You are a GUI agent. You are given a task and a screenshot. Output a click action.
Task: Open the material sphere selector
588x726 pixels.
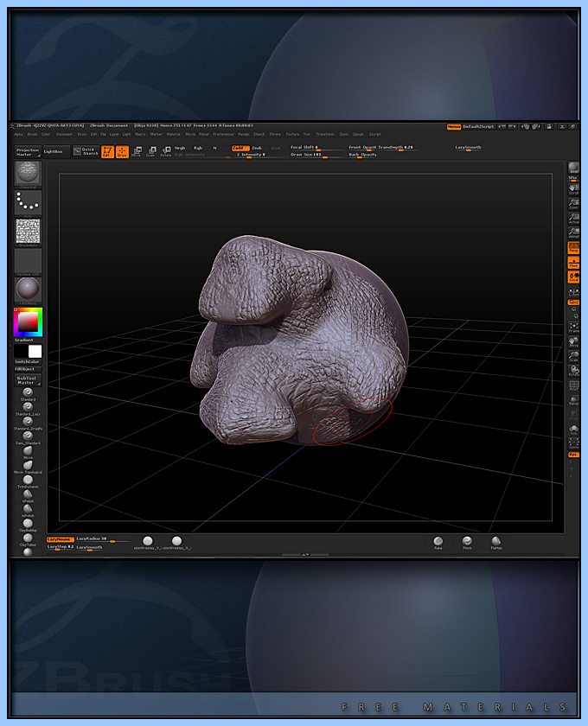click(x=28, y=290)
